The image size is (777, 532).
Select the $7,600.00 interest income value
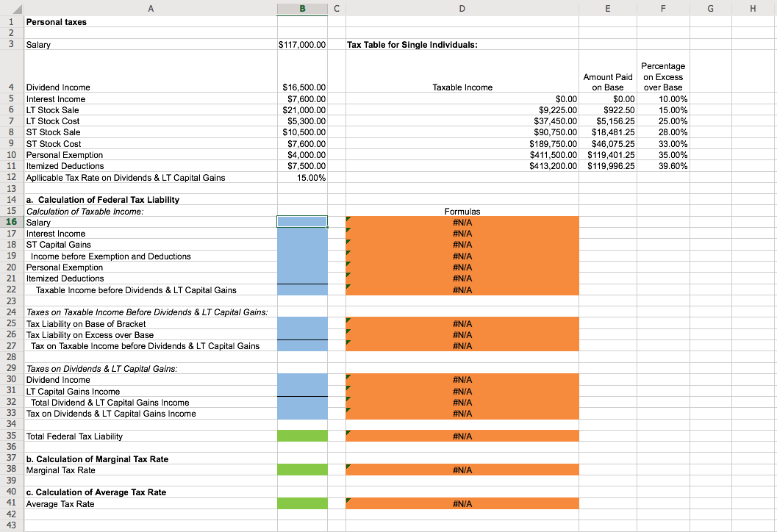click(302, 98)
